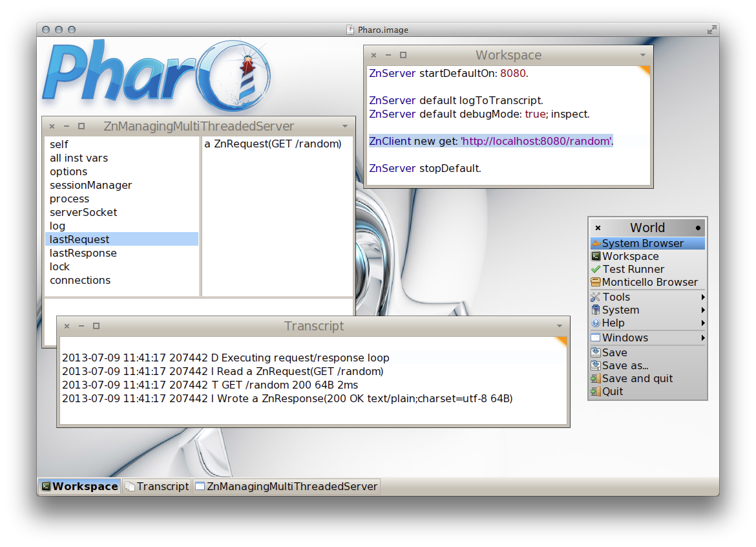Expand the Help submenu arrow
This screenshot has width=756, height=547.
(x=703, y=323)
